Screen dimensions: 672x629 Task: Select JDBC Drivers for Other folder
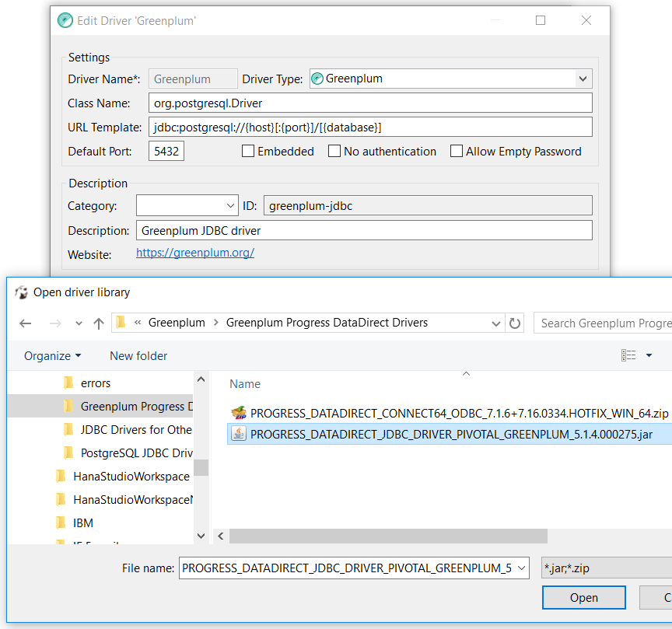[136, 430]
